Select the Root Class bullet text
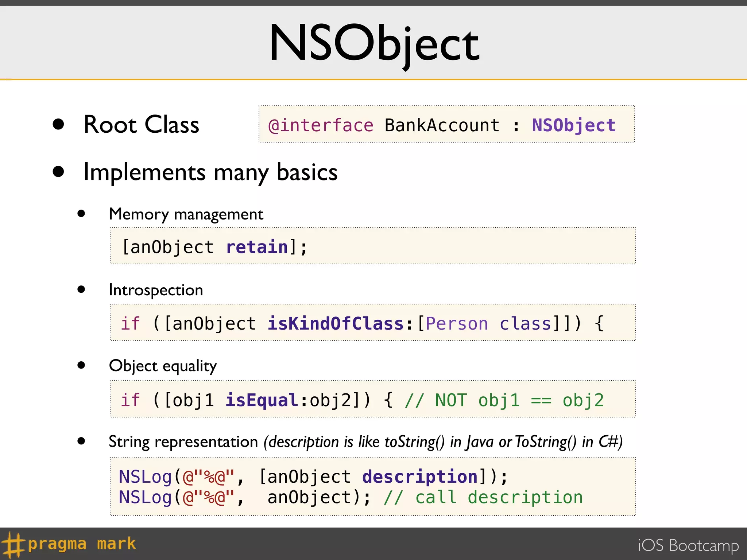This screenshot has width=747, height=560. pyautogui.click(x=141, y=125)
